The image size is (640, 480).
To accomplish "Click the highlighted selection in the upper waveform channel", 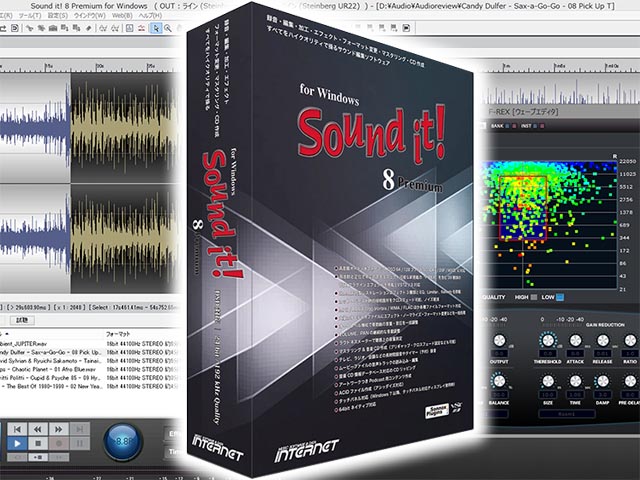I will coord(124,127).
